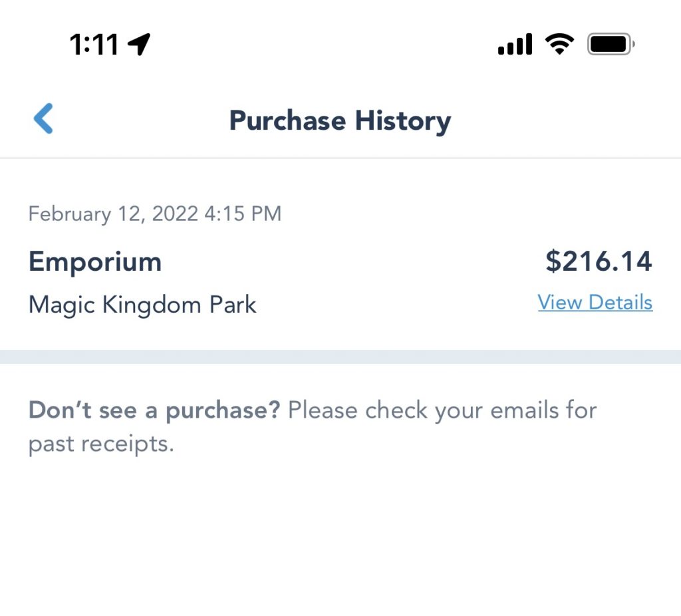Tap the word History in the header
Screen dimensions: 681x616
coord(403,121)
